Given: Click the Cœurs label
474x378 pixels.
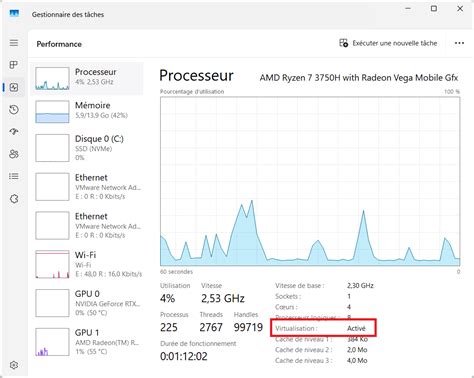Looking at the screenshot, I should 286,307.
